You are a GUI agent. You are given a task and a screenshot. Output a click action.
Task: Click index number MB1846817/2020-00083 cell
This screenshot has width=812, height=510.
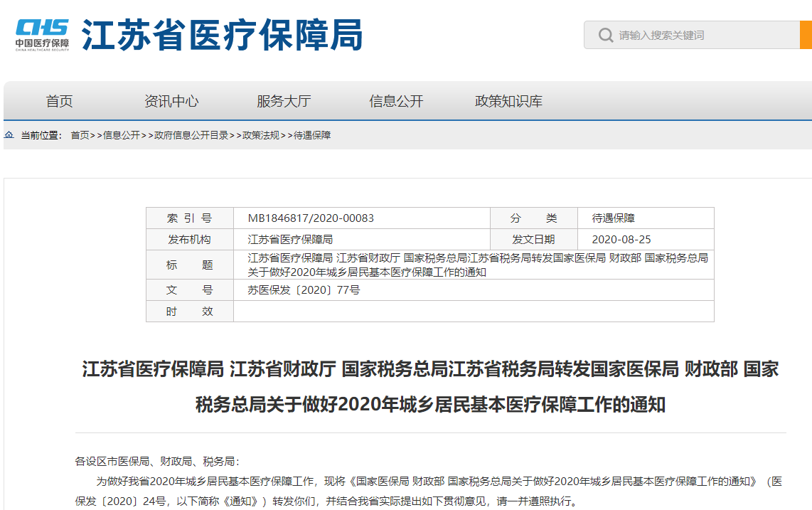click(x=361, y=218)
